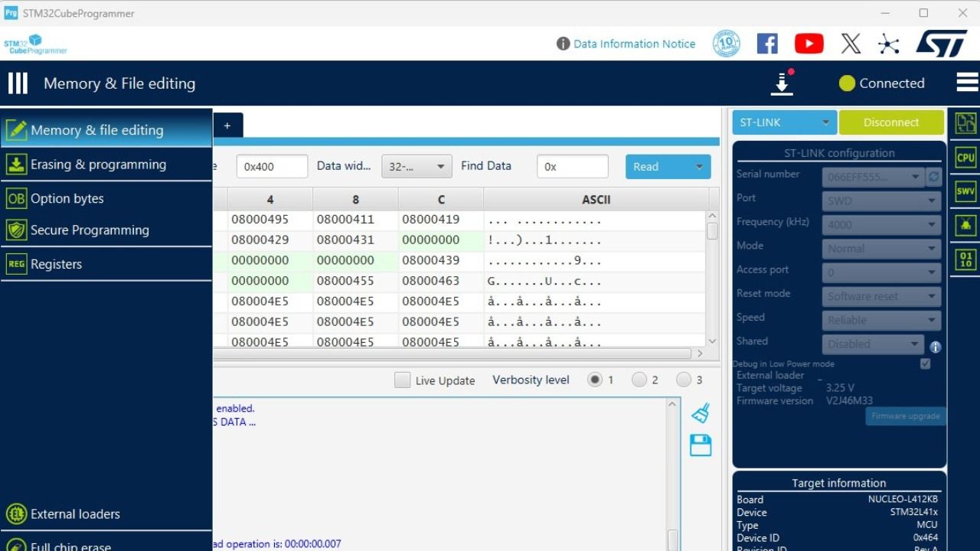Select verbosity level 1
This screenshot has height=551, width=980.
pos(595,380)
